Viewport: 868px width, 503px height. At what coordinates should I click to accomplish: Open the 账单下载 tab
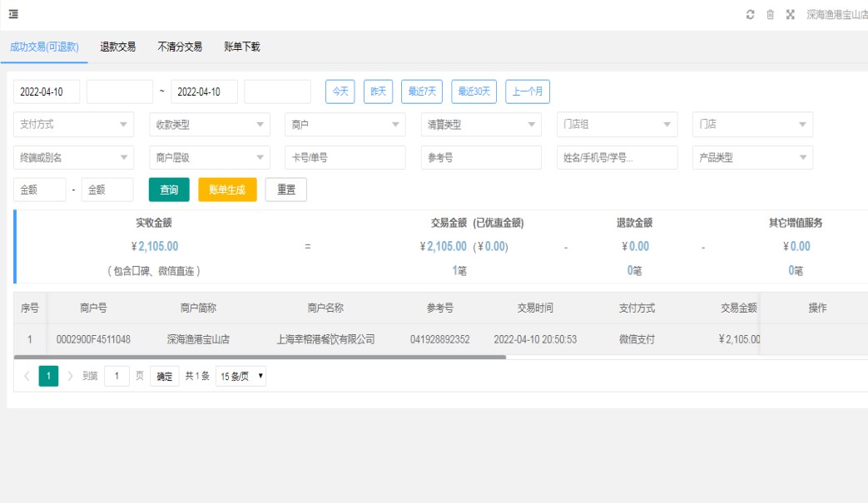[242, 47]
